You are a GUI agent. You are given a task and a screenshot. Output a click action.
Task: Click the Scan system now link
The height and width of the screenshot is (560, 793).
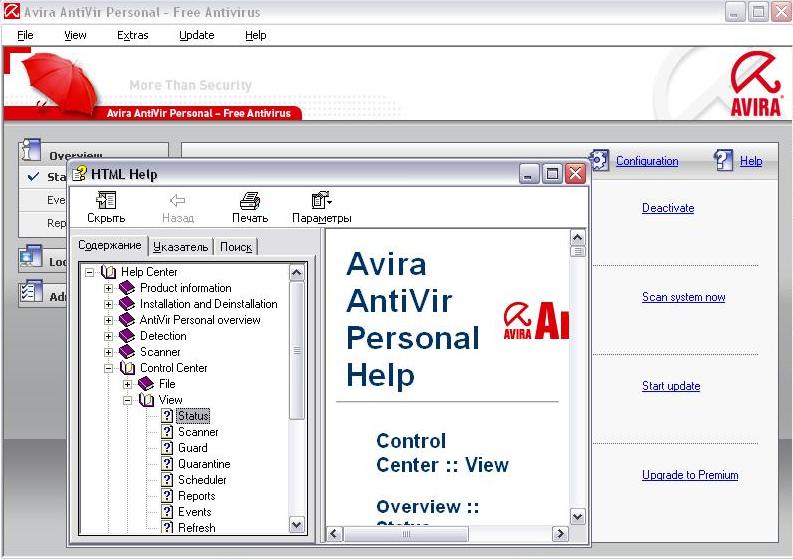pyautogui.click(x=683, y=297)
